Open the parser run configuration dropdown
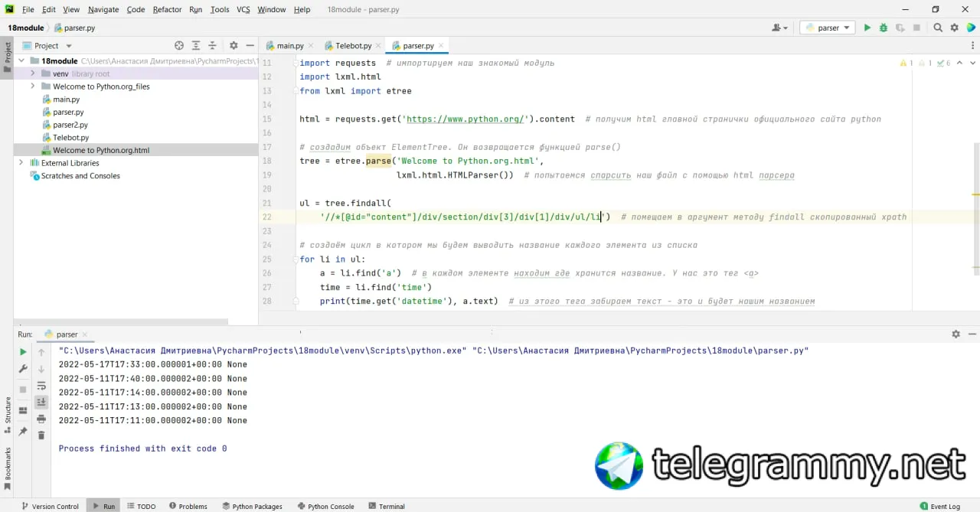The height and width of the screenshot is (512, 980). tap(828, 28)
